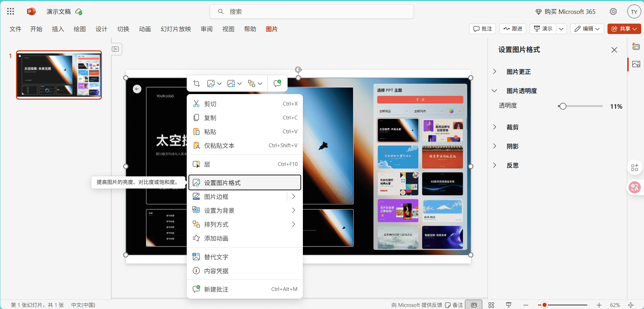
Task: Click the cloud save status icon
Action: tap(79, 12)
